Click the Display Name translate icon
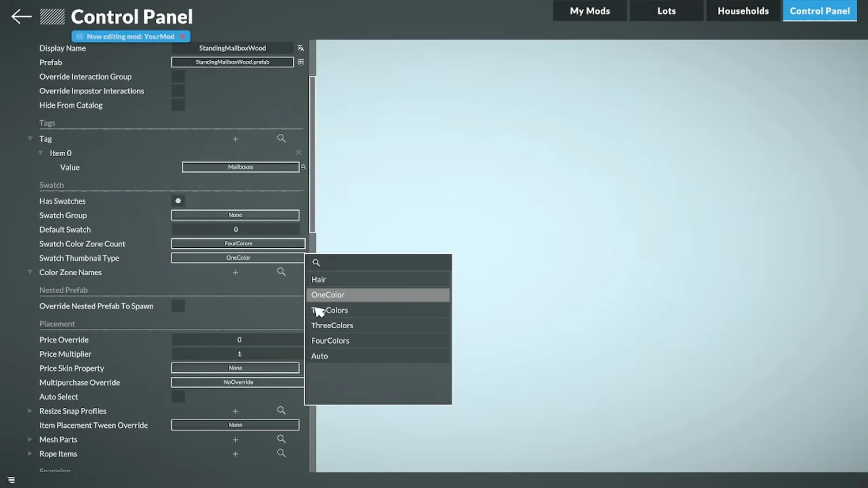Viewport: 868px width, 488px height. coord(301,48)
